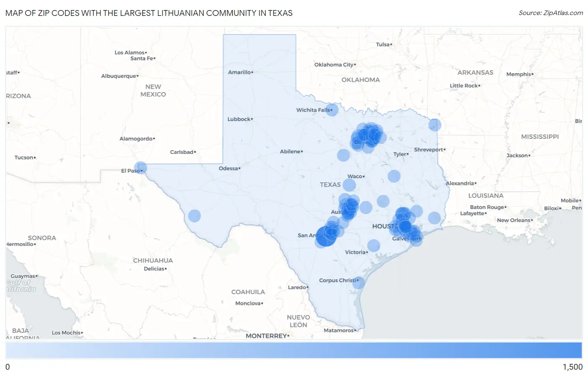
Task: Click the Los Alamos city label
Action: click(x=130, y=53)
